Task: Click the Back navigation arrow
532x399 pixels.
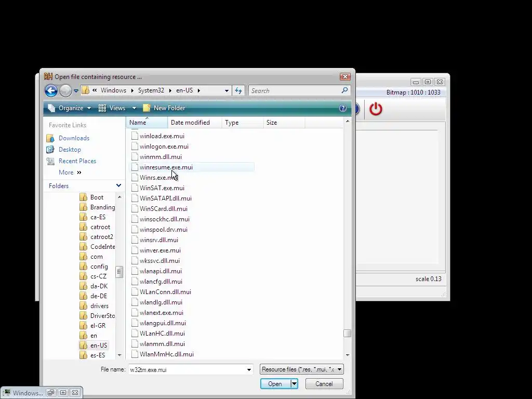Action: 51,90
